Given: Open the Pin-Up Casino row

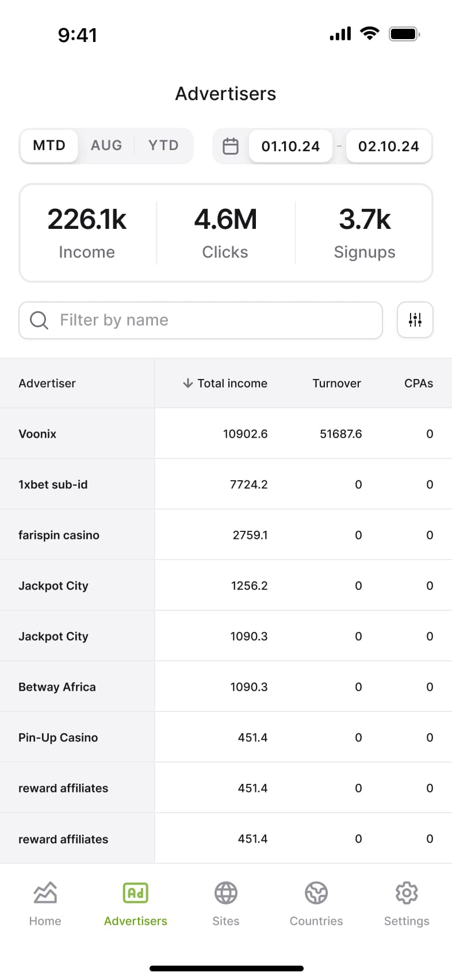Looking at the screenshot, I should click(x=58, y=737).
